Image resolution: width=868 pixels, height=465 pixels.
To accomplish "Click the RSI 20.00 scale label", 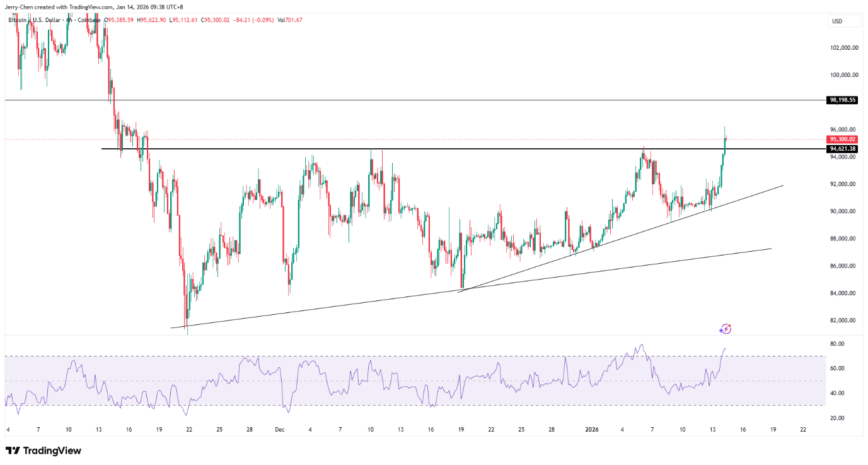I will (836, 418).
